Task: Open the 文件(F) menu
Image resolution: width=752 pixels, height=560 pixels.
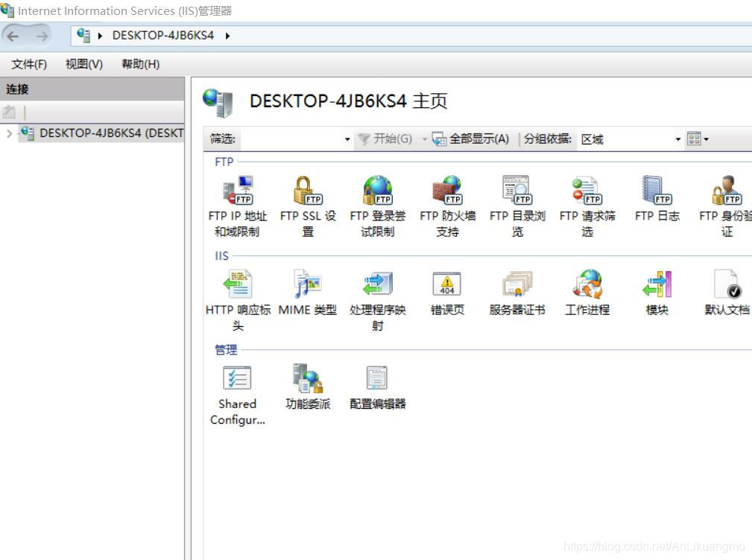Action: point(29,64)
